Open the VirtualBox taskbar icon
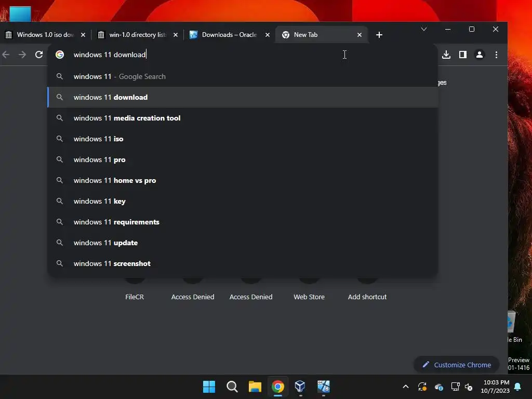This screenshot has height=399, width=532. pos(300,387)
